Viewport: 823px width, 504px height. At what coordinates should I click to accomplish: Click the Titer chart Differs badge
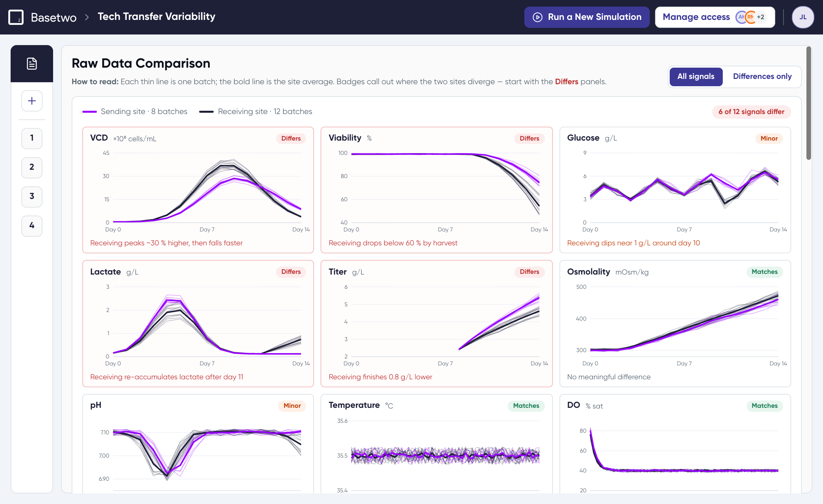[x=529, y=272]
